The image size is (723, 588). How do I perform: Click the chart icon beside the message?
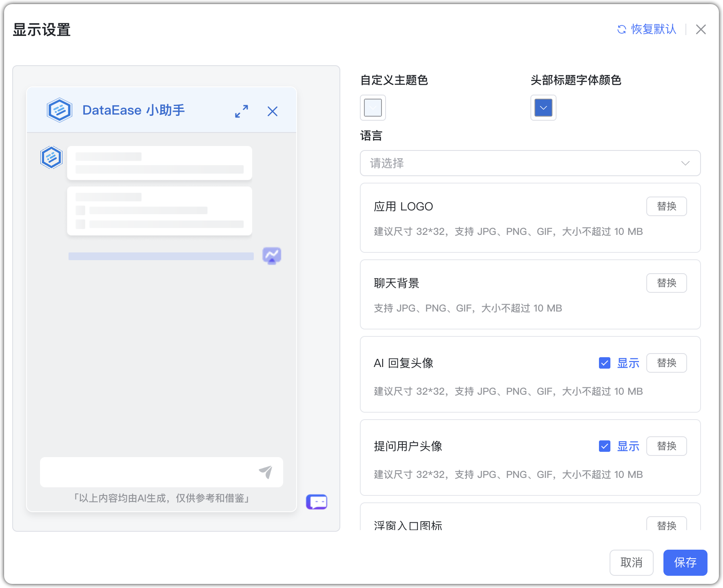(x=272, y=256)
